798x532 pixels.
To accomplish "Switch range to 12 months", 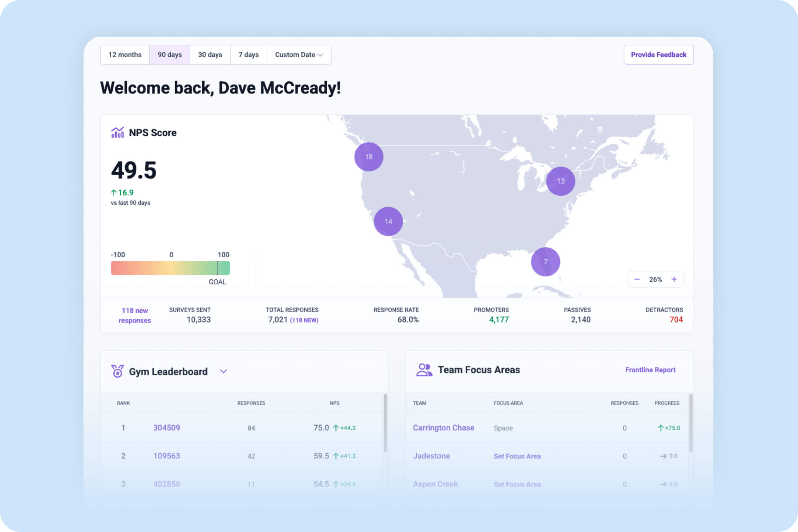I will click(x=125, y=55).
